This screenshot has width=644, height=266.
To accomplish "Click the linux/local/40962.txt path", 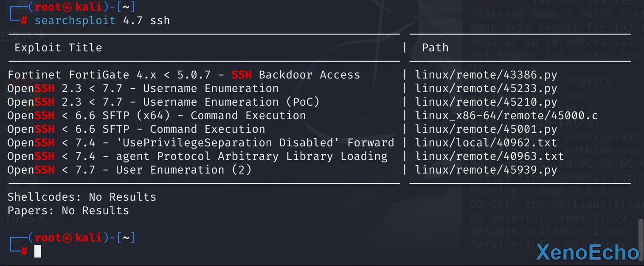I will click(486, 143).
